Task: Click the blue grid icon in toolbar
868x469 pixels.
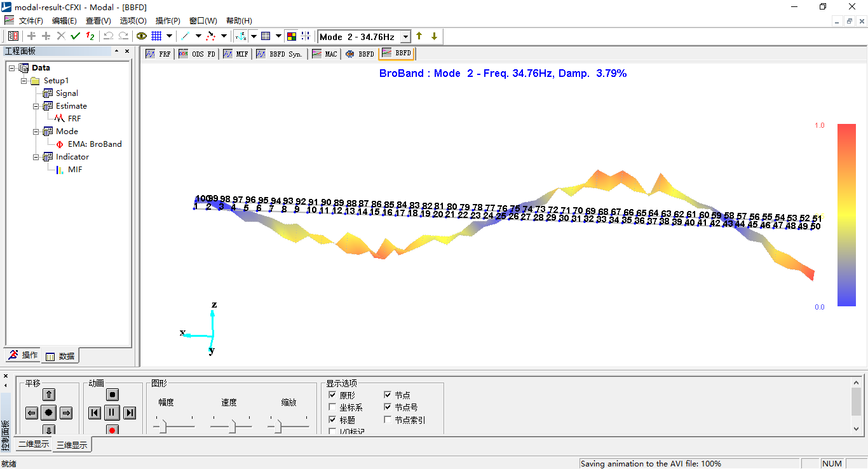Action: tap(156, 36)
